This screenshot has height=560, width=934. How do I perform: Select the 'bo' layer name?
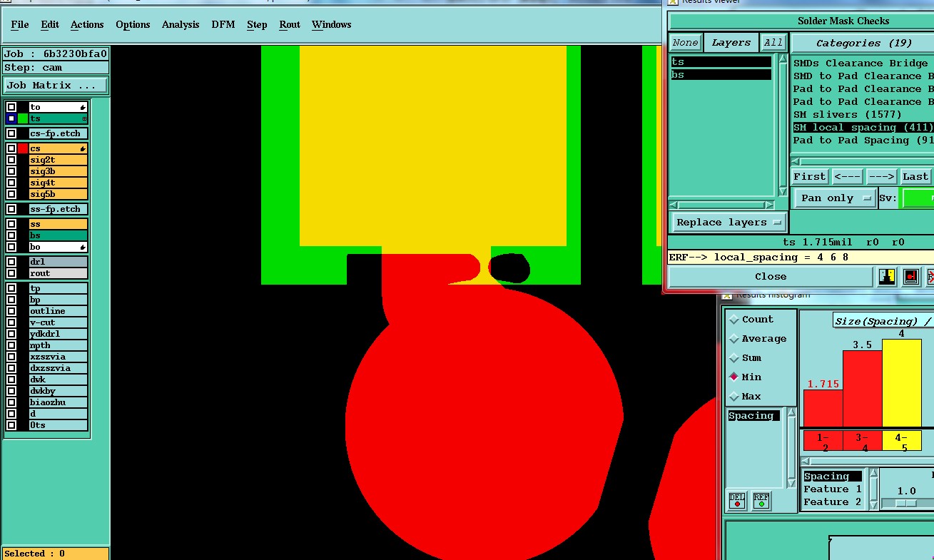click(x=59, y=247)
